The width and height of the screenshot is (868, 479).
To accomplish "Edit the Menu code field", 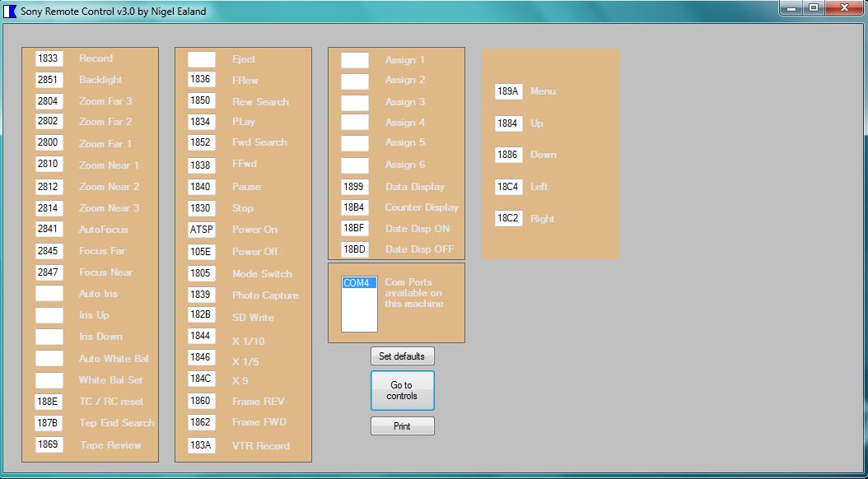I will pyautogui.click(x=509, y=92).
